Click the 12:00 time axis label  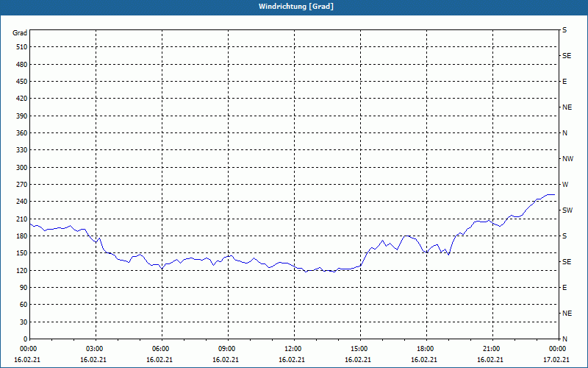(293, 349)
